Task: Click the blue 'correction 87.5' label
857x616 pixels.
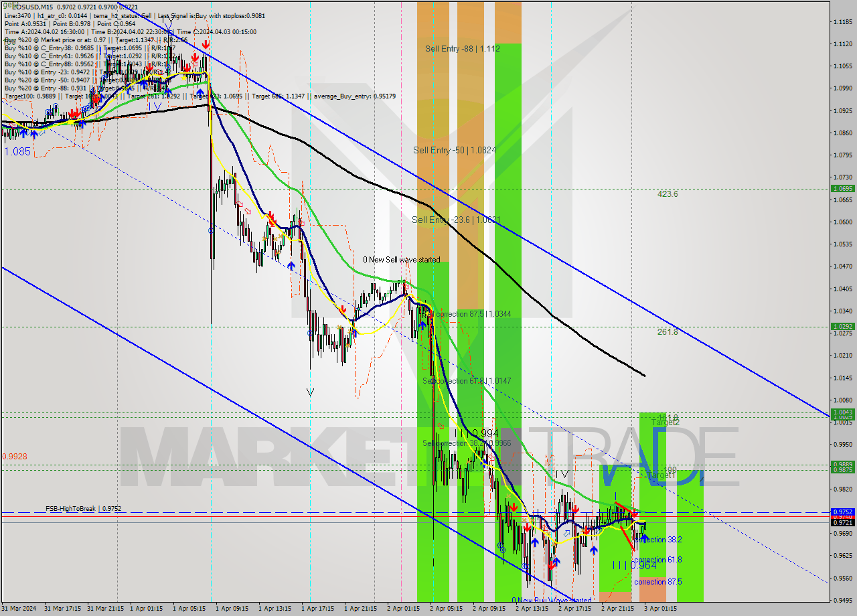Action: pos(658,582)
